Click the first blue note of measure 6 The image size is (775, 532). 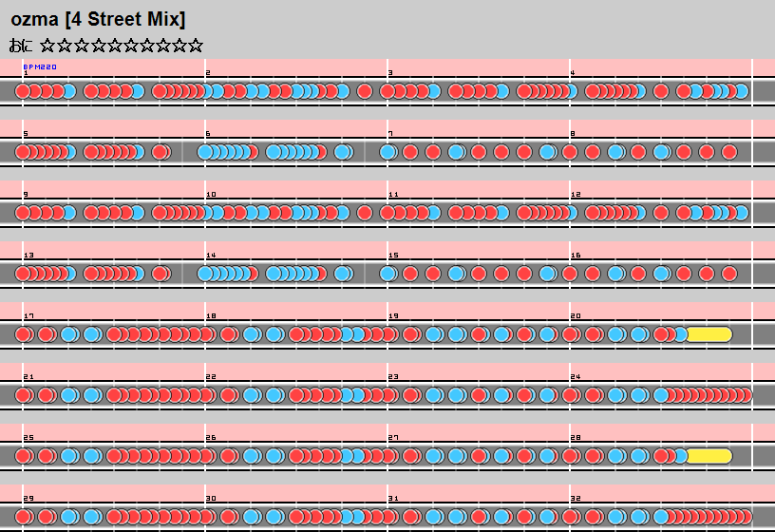click(x=205, y=152)
